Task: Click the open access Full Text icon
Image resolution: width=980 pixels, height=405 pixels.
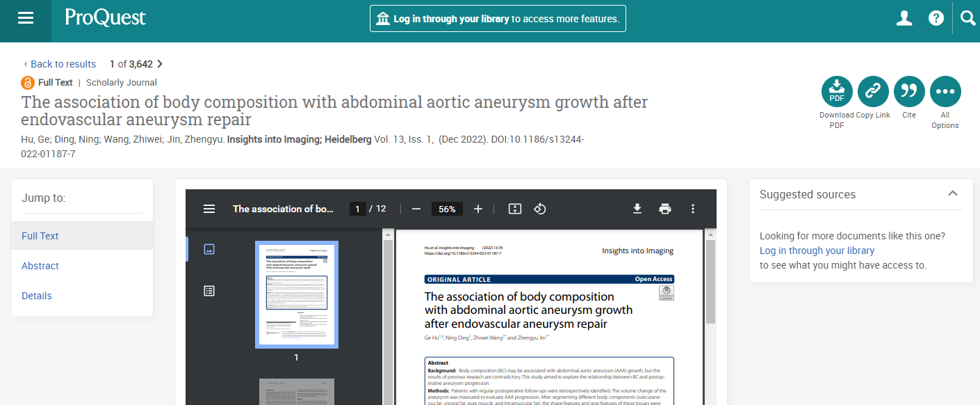Action: [x=28, y=83]
